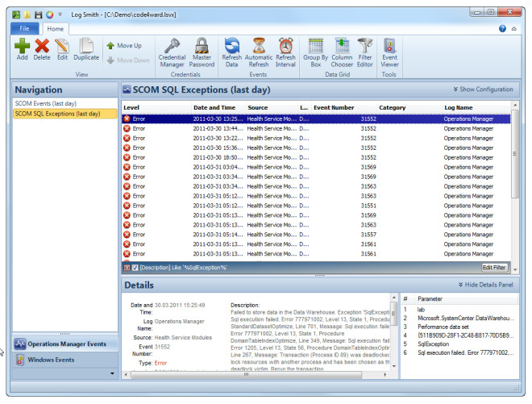Open Credential Manager keys icon
The width and height of the screenshot is (532, 404).
pos(172,45)
